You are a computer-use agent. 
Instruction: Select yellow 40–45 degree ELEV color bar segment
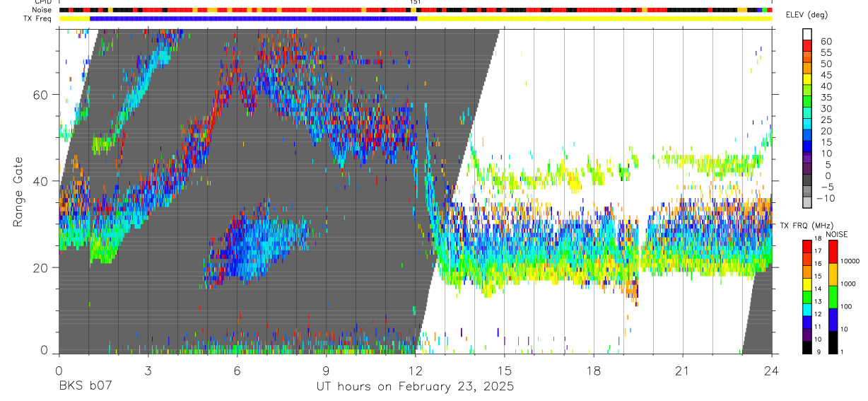point(807,81)
